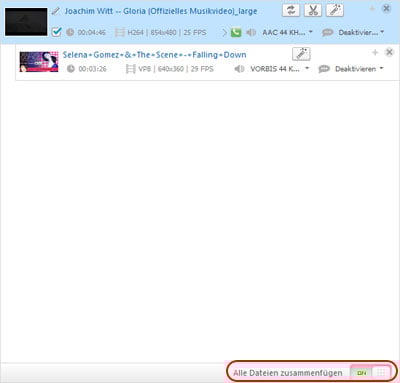400x383 pixels.
Task: Open the magic wand effects for Selena Gomez
Action: coord(301,54)
